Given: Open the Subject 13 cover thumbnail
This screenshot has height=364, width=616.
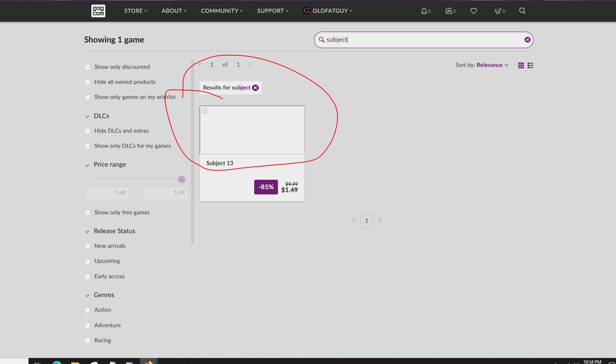Looking at the screenshot, I should pos(252,130).
